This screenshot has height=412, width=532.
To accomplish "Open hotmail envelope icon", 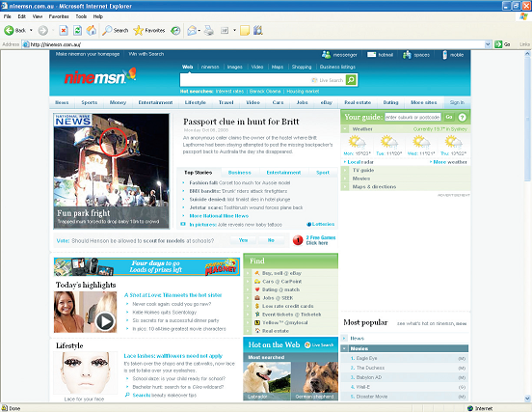I will click(x=371, y=55).
